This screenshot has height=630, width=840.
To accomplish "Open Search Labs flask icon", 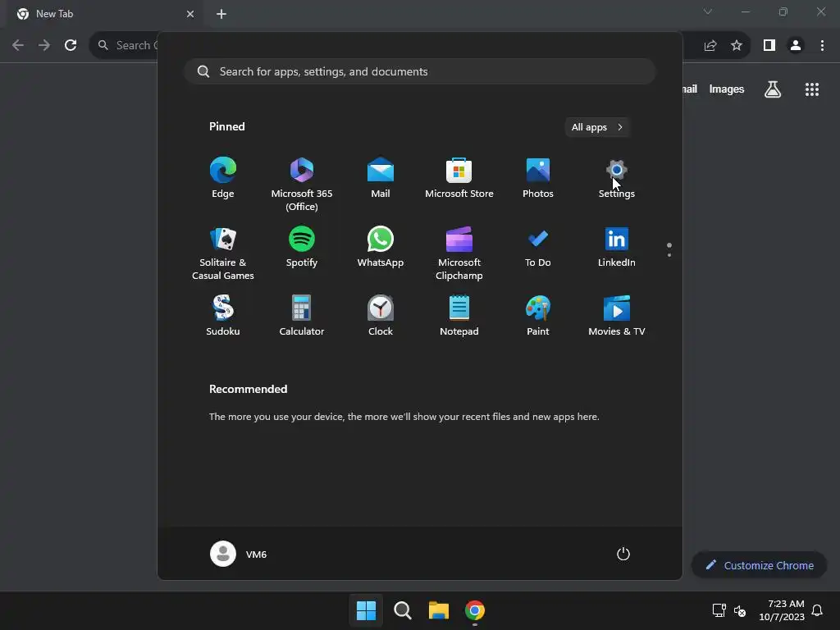I will tap(773, 89).
